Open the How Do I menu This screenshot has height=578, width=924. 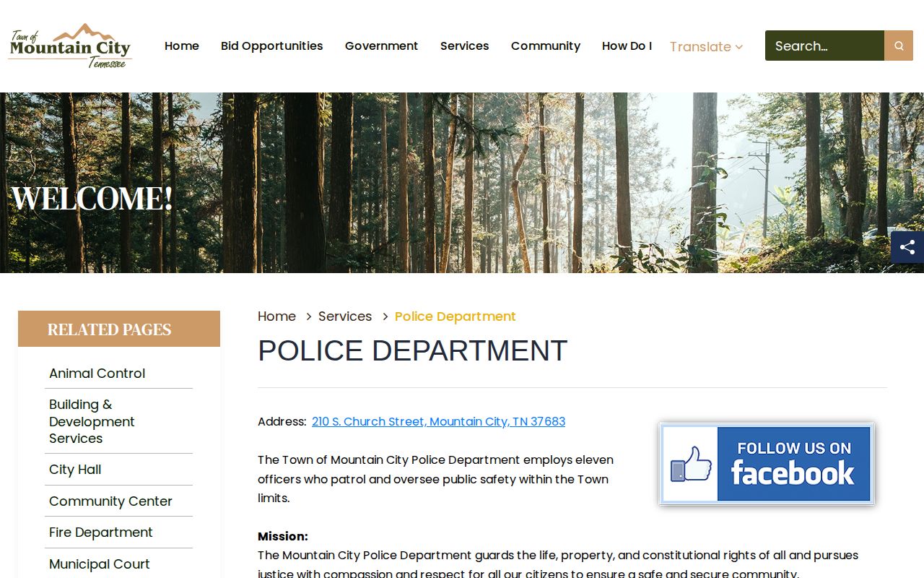click(x=627, y=46)
